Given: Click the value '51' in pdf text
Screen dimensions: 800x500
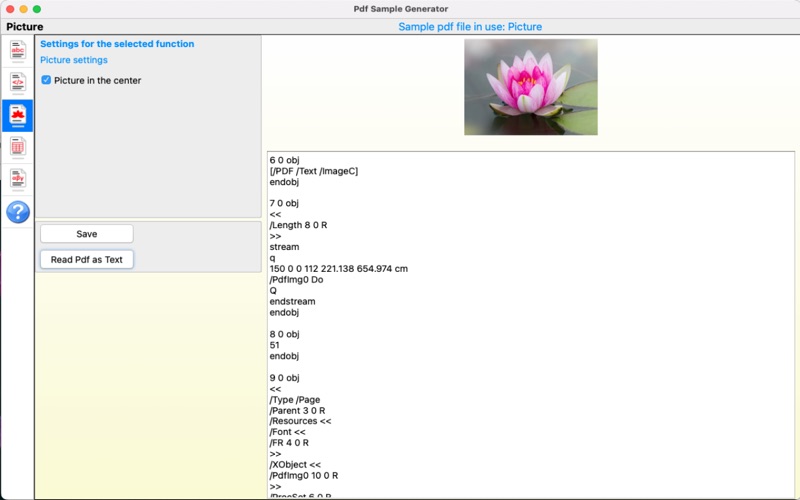Looking at the screenshot, I should pos(274,345).
